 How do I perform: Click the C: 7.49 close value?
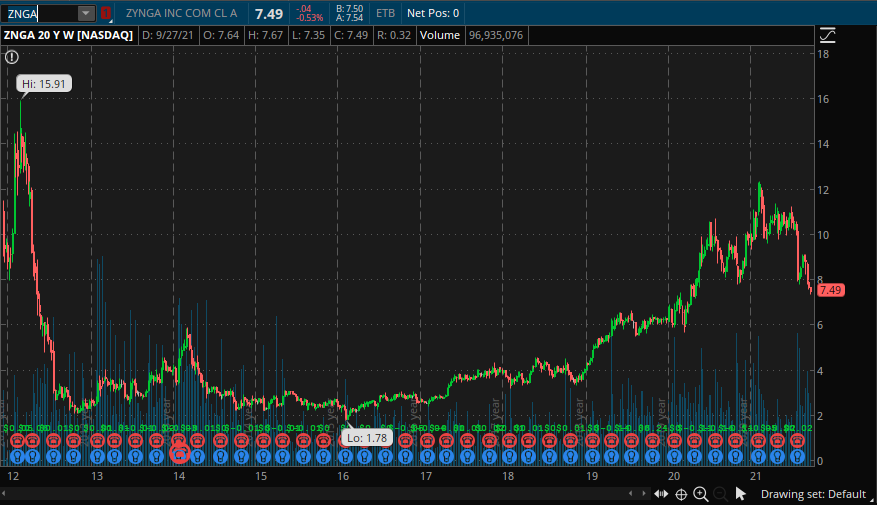pos(351,35)
